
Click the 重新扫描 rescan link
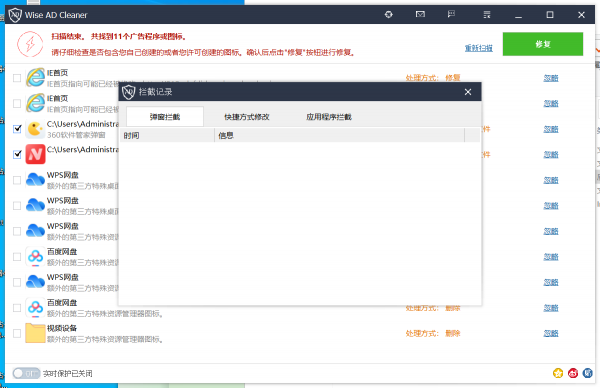[479, 48]
